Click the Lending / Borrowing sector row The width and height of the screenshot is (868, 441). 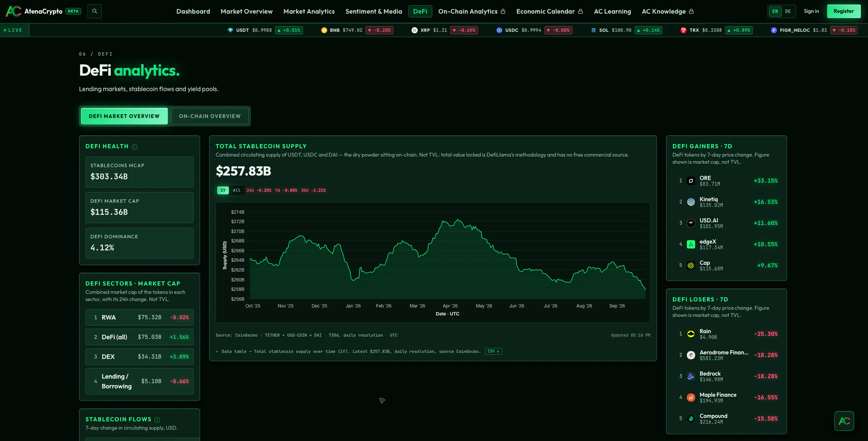pos(140,381)
